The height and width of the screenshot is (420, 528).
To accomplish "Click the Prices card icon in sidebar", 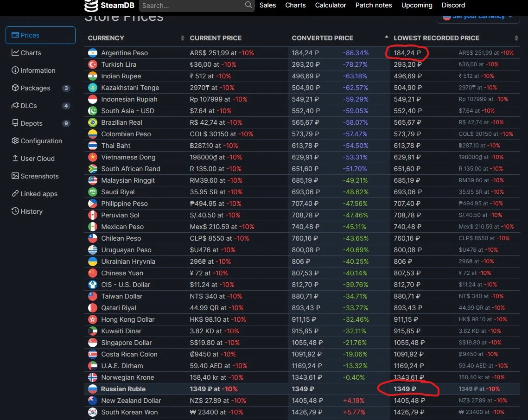I will [x=15, y=35].
